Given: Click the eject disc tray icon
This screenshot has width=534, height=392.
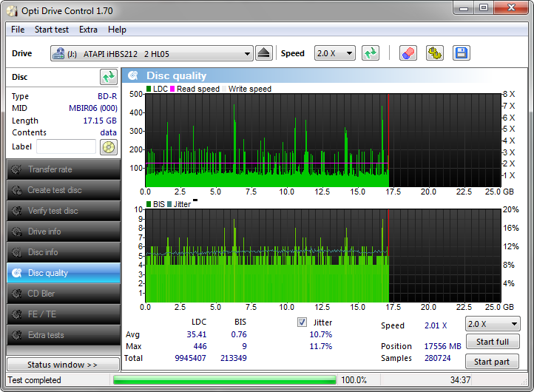Looking at the screenshot, I should (264, 53).
